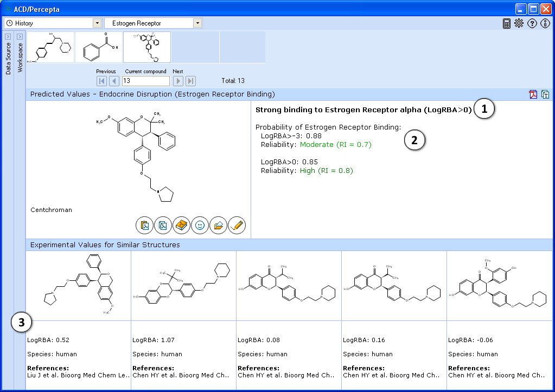Image resolution: width=555 pixels, height=392 pixels.
Task: Jump to the first compound
Action: tap(101, 81)
